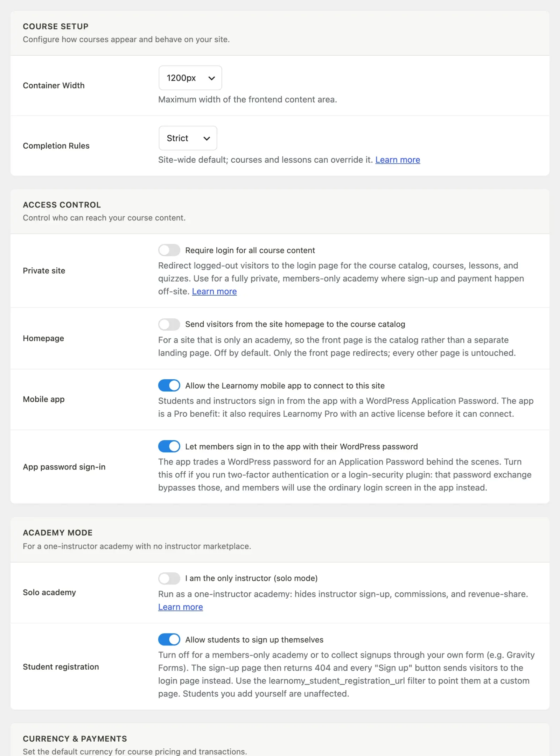Click the Mobile app row label
The width and height of the screenshot is (560, 756).
click(x=44, y=399)
